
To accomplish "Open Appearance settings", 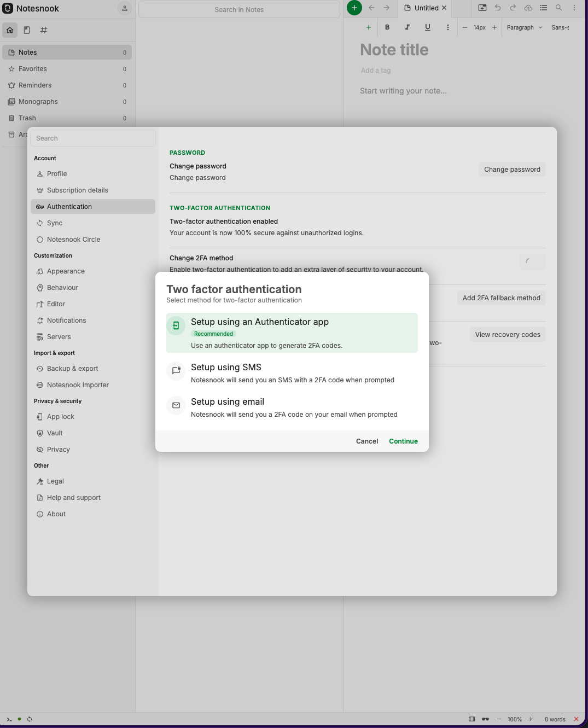I will click(x=93, y=271).
